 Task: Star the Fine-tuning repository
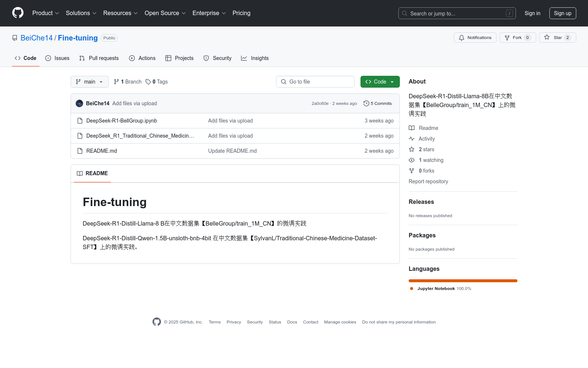click(557, 38)
